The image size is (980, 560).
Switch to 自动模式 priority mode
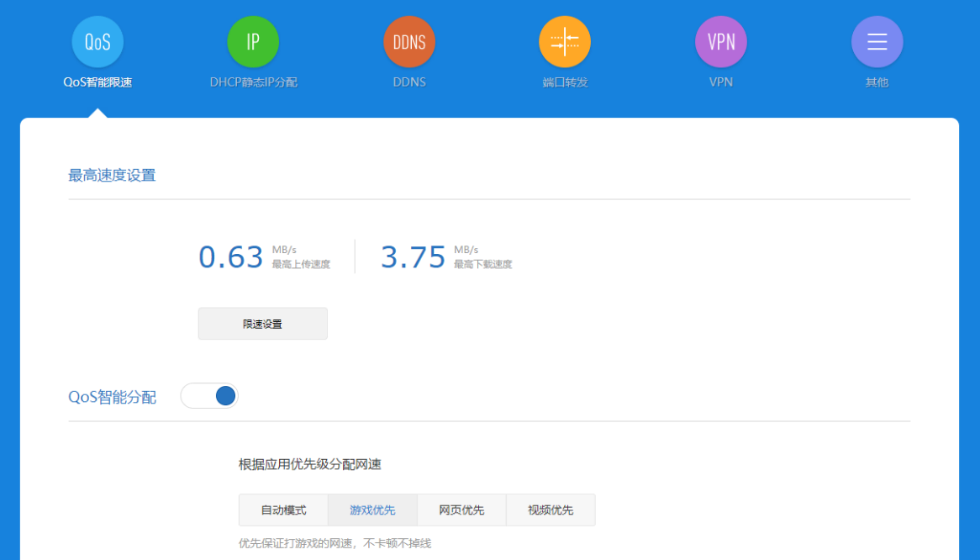coord(282,510)
